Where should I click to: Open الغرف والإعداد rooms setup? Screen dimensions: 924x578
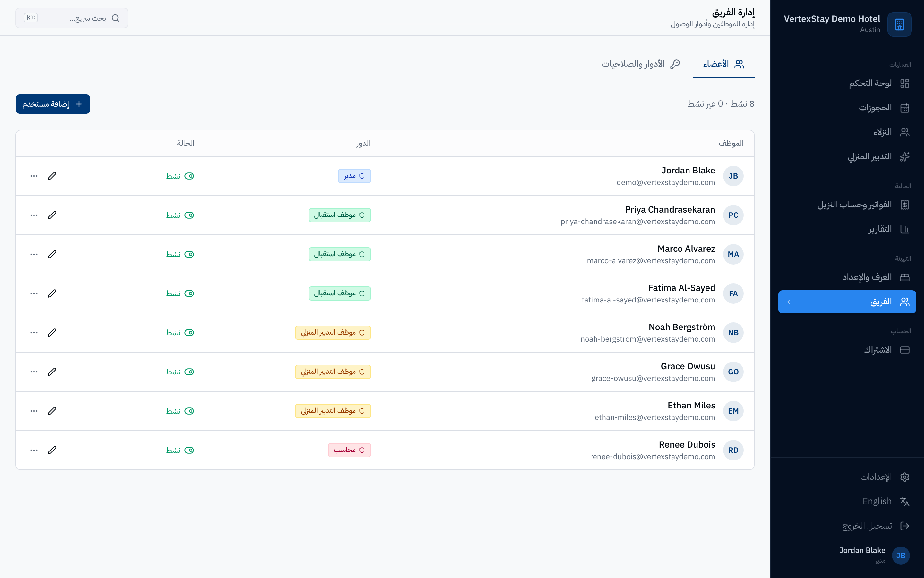(x=847, y=277)
